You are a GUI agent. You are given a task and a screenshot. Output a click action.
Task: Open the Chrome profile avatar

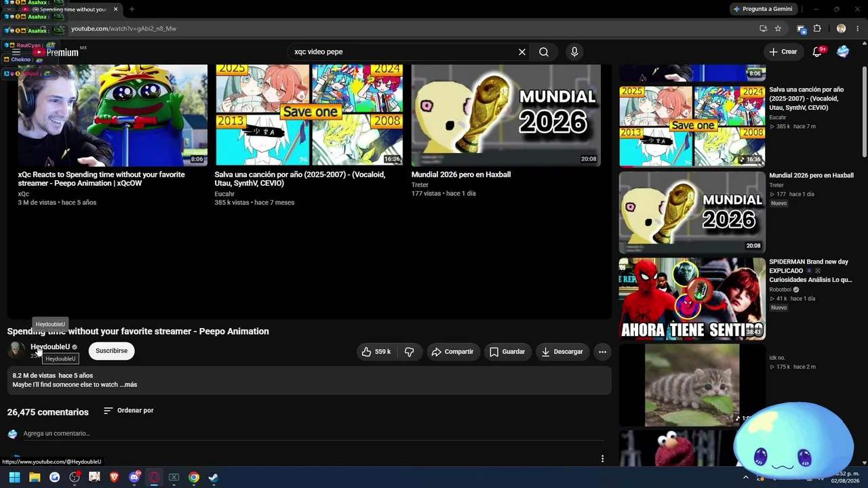(841, 28)
